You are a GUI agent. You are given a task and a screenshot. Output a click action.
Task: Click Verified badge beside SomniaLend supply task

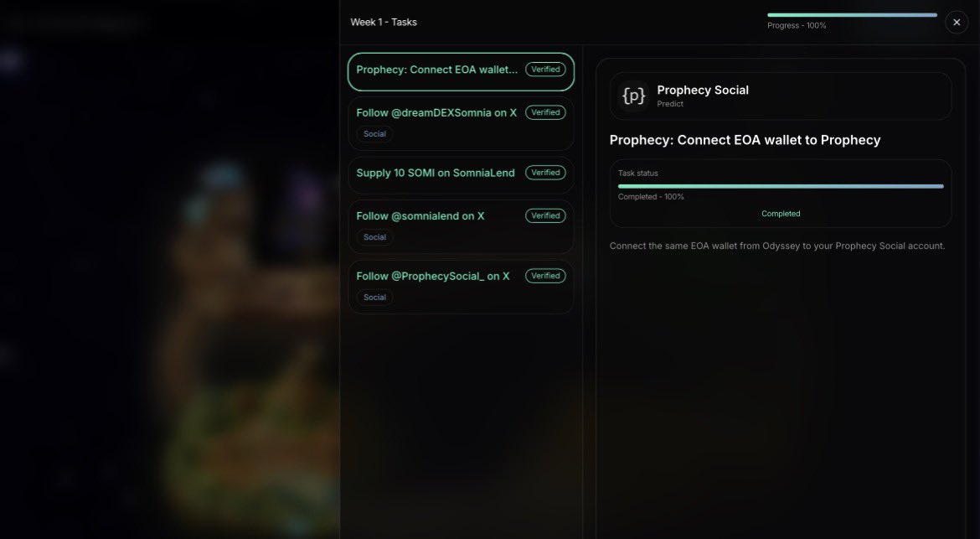pyautogui.click(x=545, y=173)
